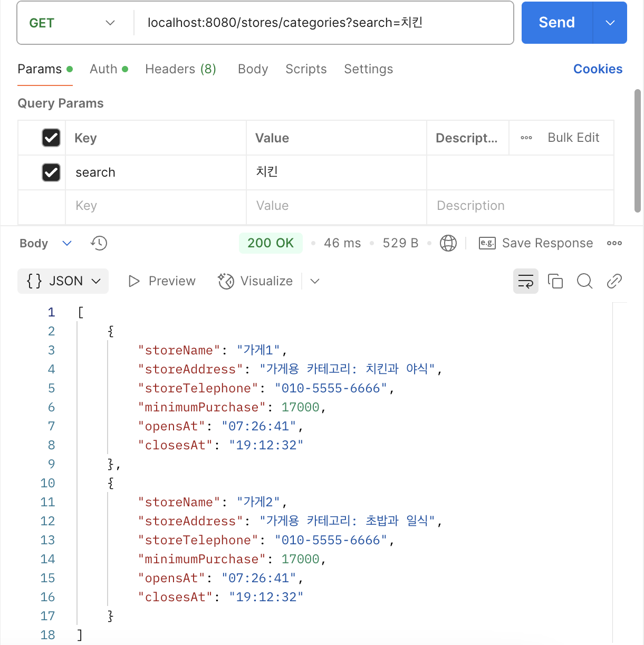This screenshot has width=644, height=645.
Task: Click the Save Response button
Action: point(536,243)
